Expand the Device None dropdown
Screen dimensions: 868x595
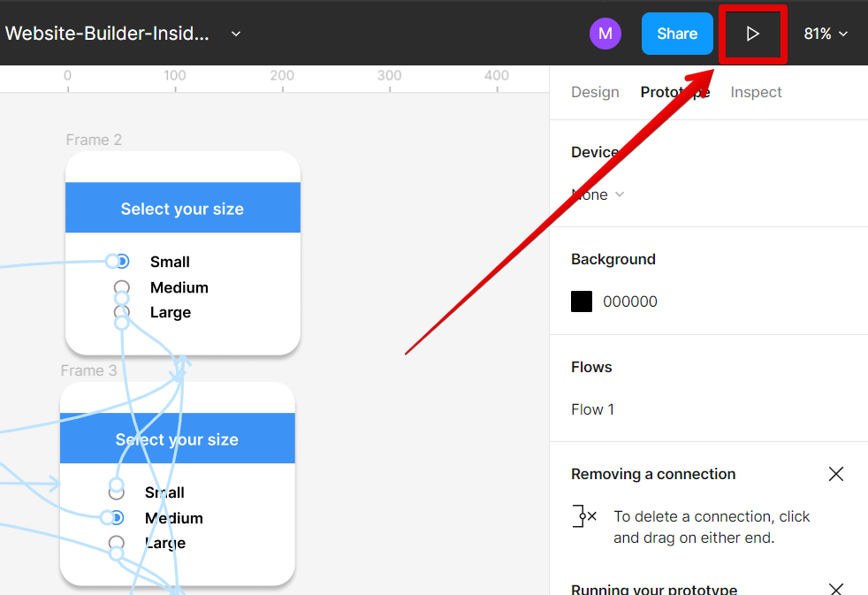(598, 195)
